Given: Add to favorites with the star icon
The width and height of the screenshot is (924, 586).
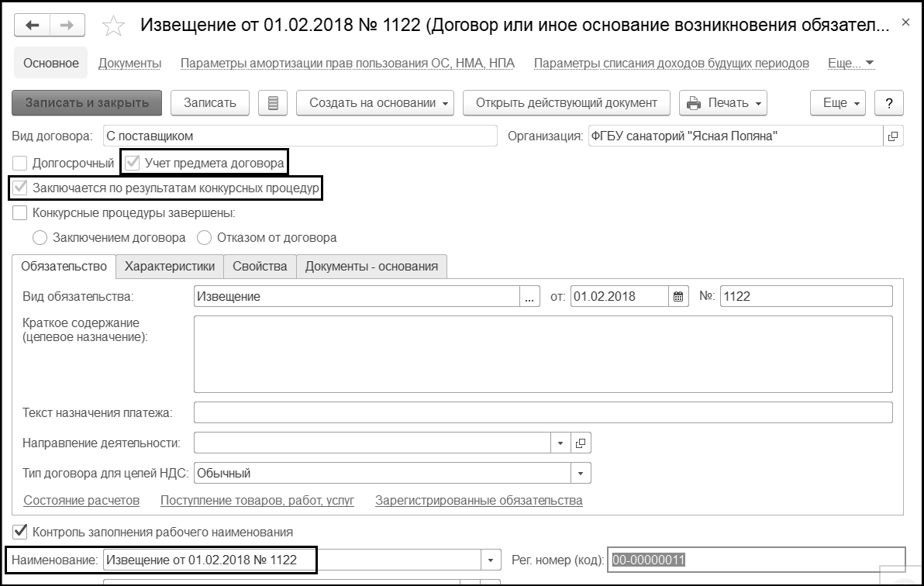Looking at the screenshot, I should 113,26.
